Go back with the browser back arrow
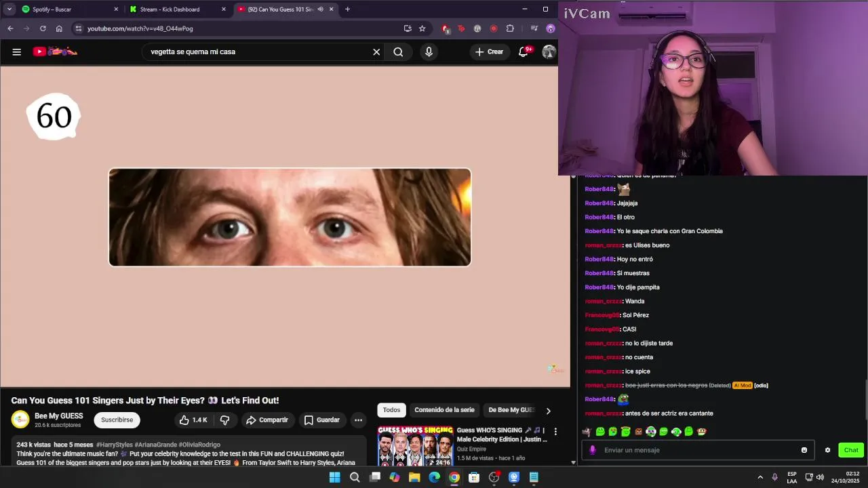 [10, 28]
